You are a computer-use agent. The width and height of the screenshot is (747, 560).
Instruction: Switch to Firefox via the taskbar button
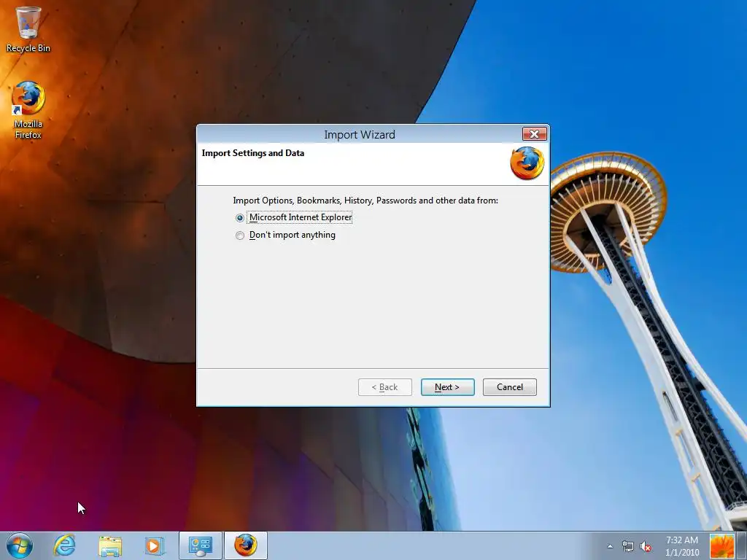[x=246, y=545]
